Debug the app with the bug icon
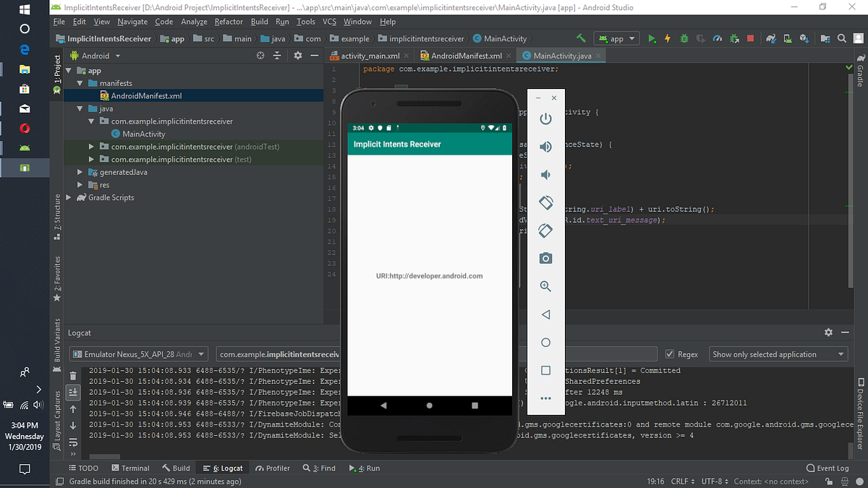This screenshot has height=488, width=868. pos(683,38)
